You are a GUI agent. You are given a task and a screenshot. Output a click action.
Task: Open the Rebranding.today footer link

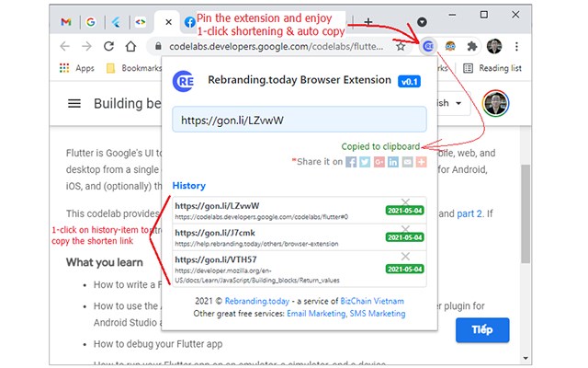pos(257,301)
